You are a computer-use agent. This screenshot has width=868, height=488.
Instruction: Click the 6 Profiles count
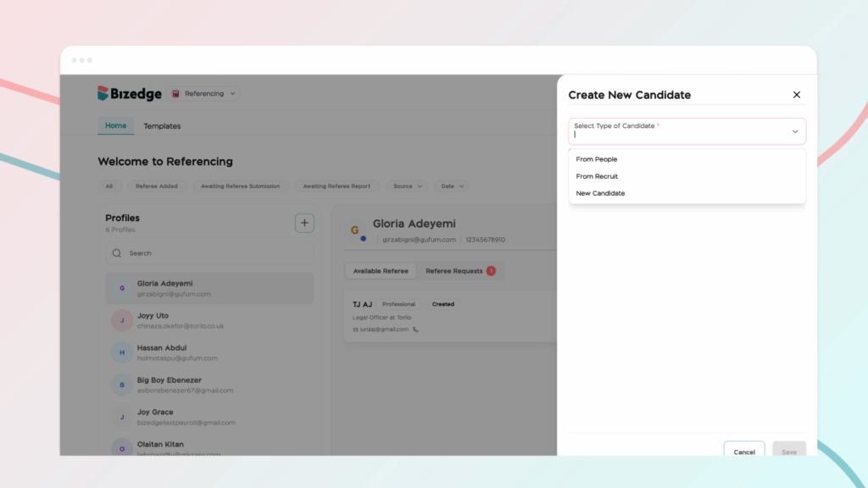tap(120, 230)
